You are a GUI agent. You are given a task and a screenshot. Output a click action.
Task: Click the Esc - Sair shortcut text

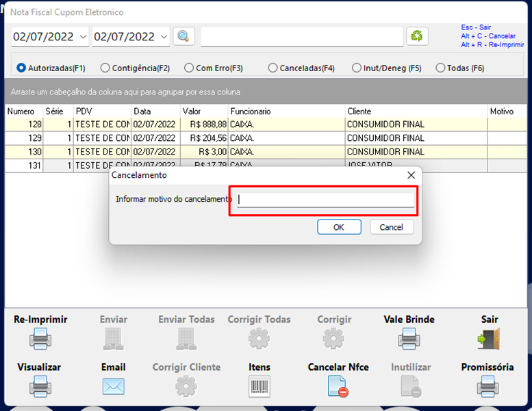tap(476, 27)
